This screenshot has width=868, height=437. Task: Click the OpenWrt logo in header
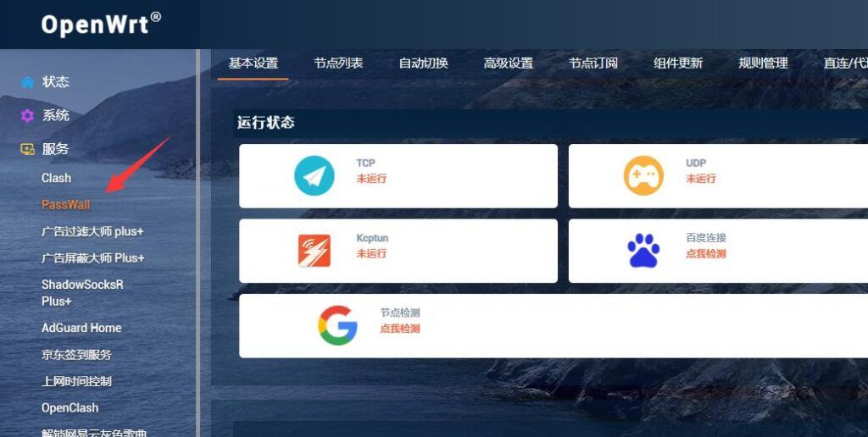tap(101, 25)
